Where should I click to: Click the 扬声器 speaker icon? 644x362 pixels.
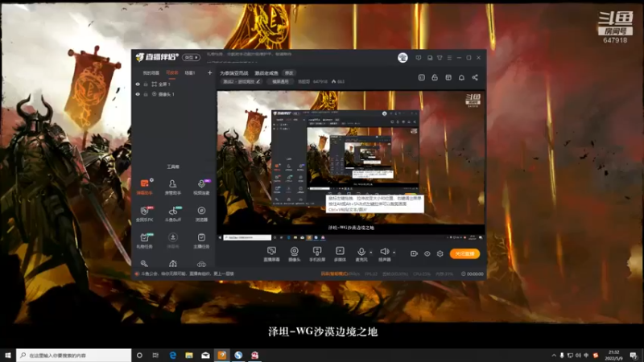click(x=384, y=252)
